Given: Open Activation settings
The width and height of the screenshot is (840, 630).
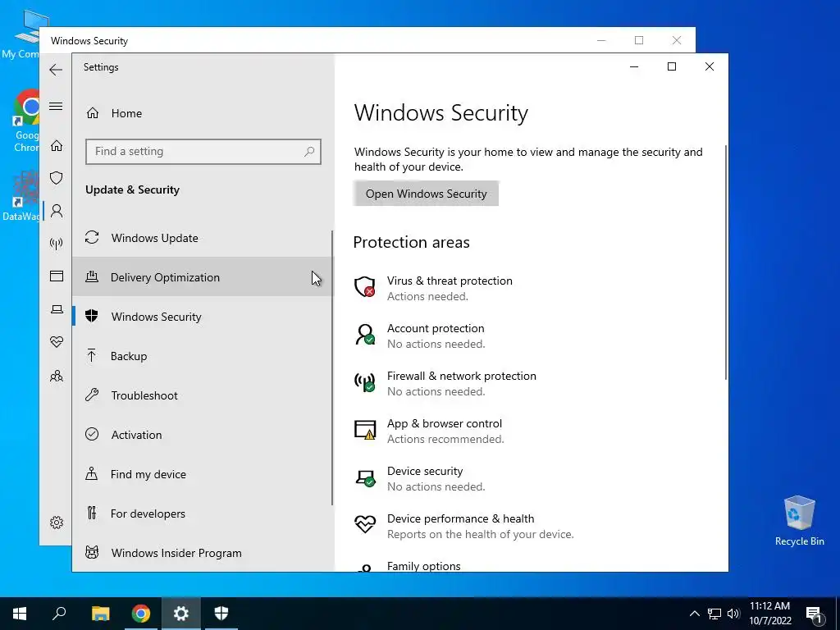Looking at the screenshot, I should pos(202,435).
